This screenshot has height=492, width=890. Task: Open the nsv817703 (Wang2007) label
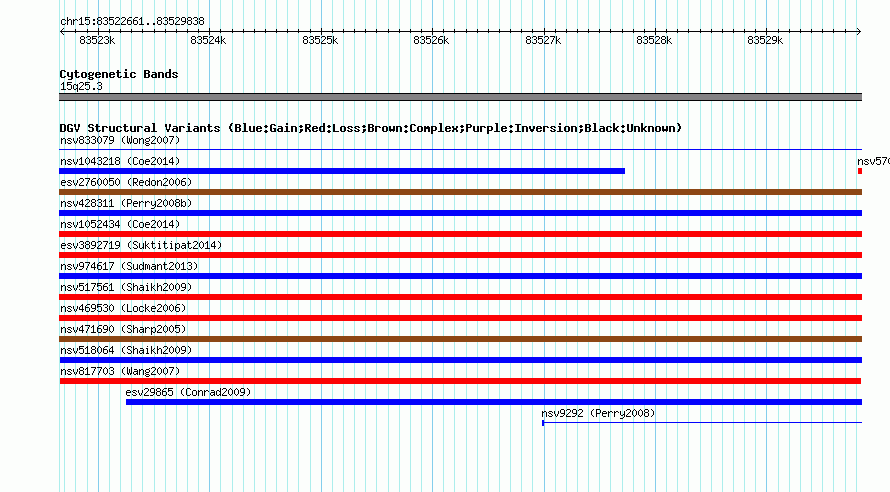point(120,371)
